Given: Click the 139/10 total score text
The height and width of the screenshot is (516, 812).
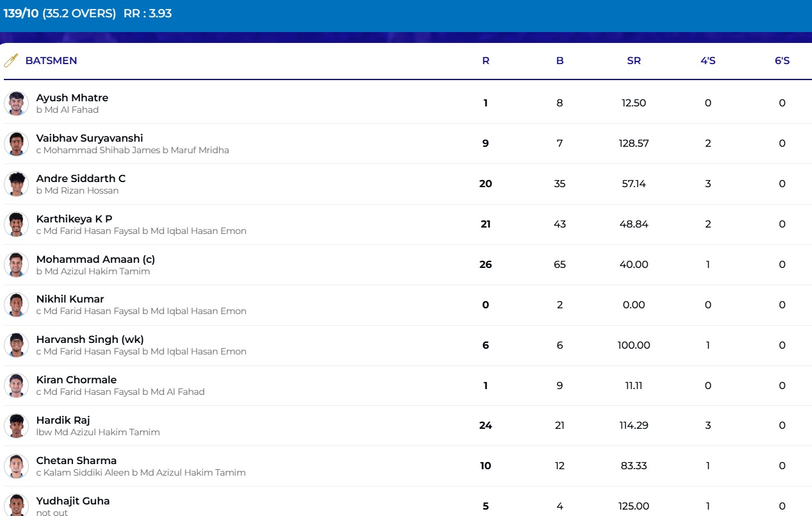Looking at the screenshot, I should 20,13.
